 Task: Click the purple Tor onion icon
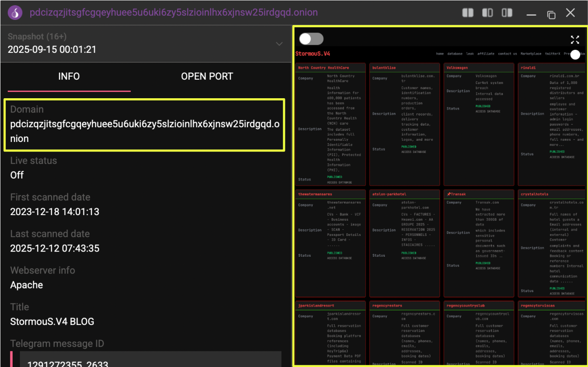15,13
